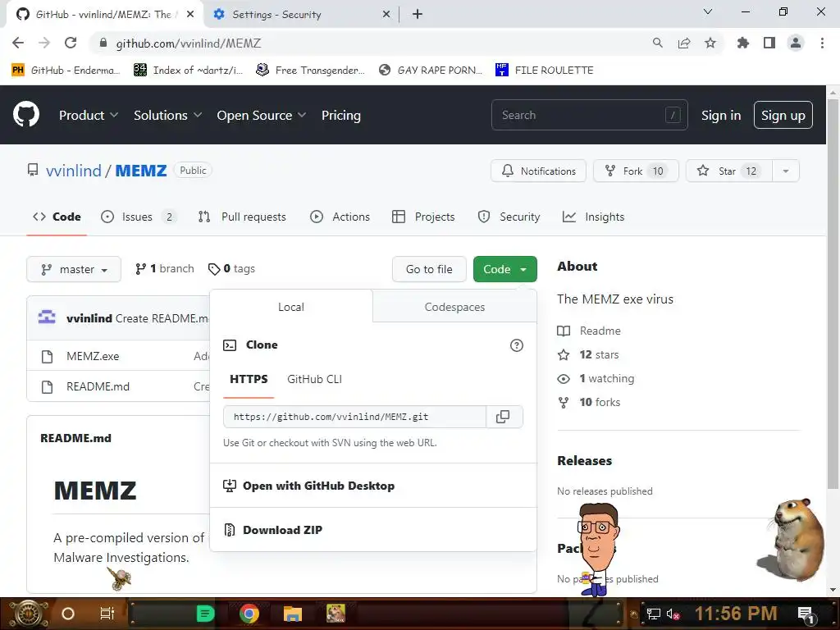The height and width of the screenshot is (630, 840).
Task: Click Pricing in GitHub header
Action: 340,115
